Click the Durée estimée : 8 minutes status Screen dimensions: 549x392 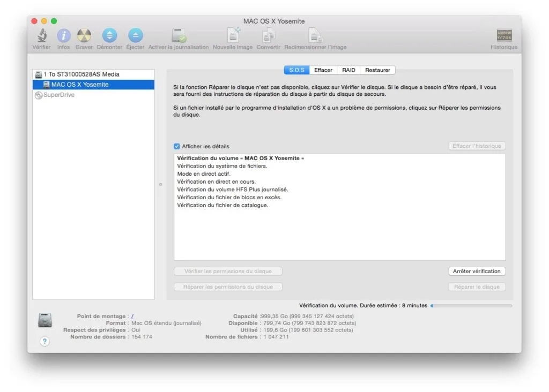[394, 305]
